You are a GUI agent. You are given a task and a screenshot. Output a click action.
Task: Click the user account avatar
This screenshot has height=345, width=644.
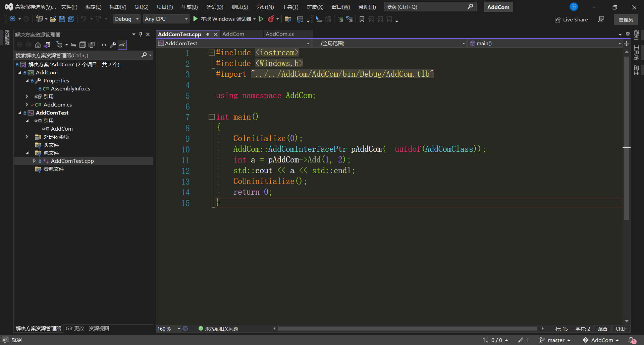point(574,7)
